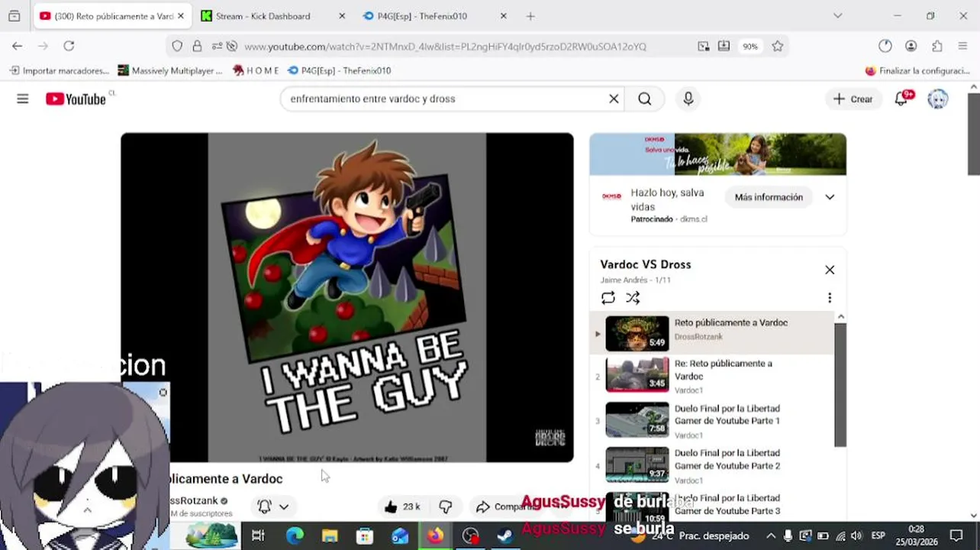Launch Microsoft Edge from taskbar
980x550 pixels.
(x=295, y=535)
